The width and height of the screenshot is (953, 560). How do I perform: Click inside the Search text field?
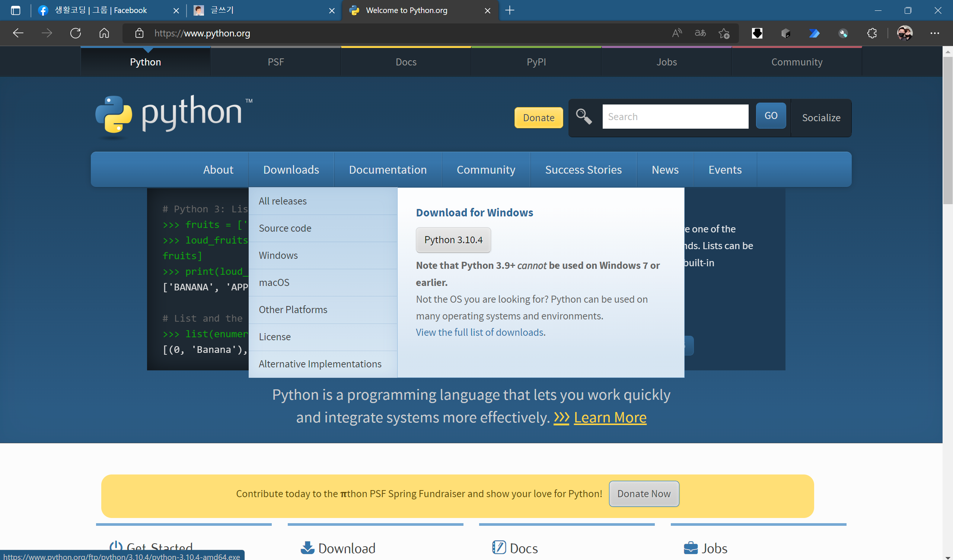(675, 116)
